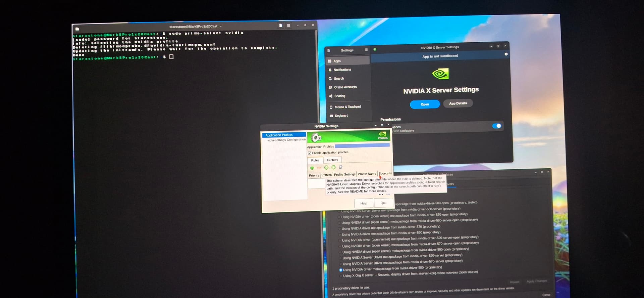Click the red remove rule minus icon

[x=319, y=168]
